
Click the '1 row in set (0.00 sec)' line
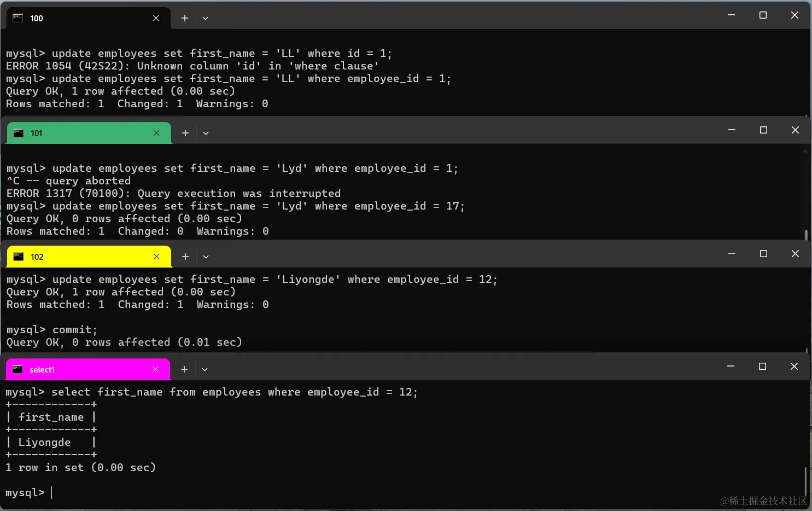pyautogui.click(x=80, y=467)
